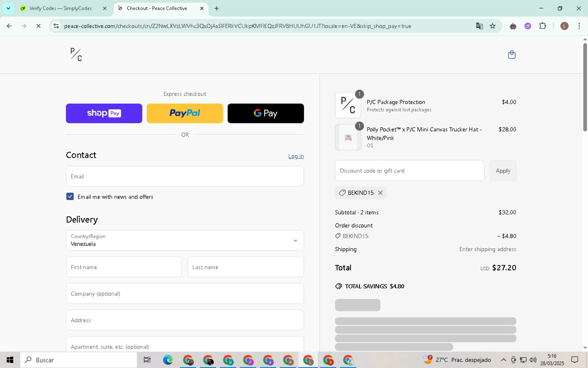Image resolution: width=588 pixels, height=368 pixels.
Task: Click the Meet Now camera tray icon
Action: 513,360
